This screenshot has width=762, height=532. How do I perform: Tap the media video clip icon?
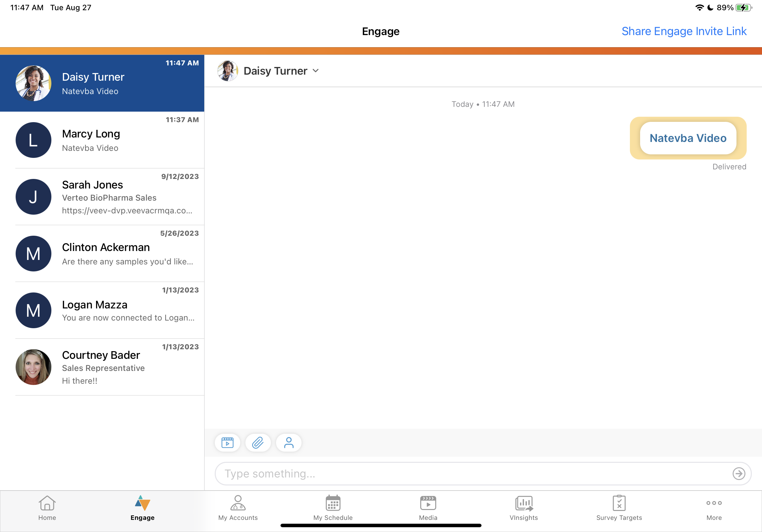click(227, 443)
